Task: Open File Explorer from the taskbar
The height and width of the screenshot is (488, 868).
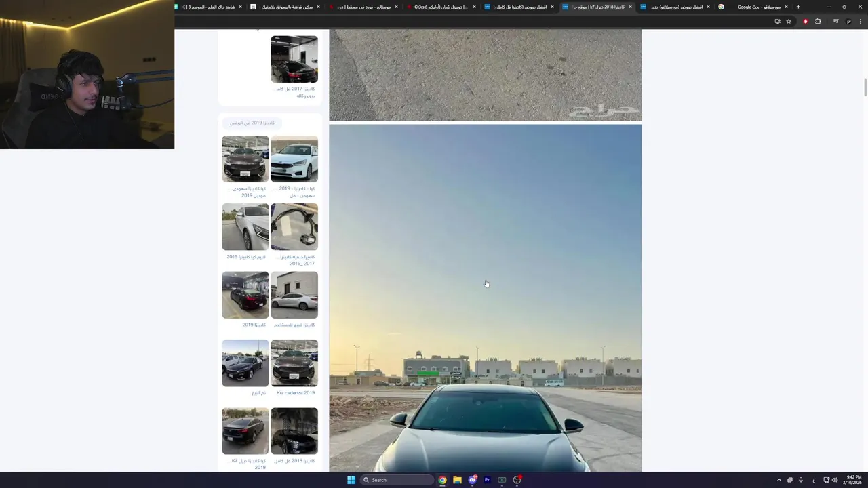Action: (457, 480)
